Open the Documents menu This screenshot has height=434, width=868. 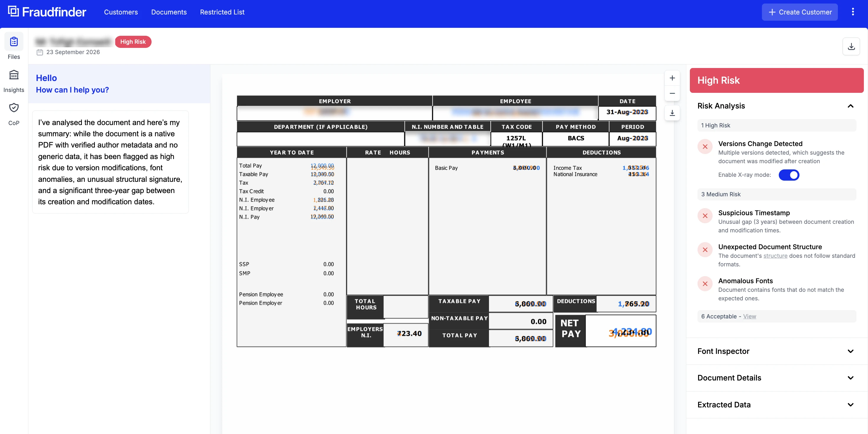point(169,12)
